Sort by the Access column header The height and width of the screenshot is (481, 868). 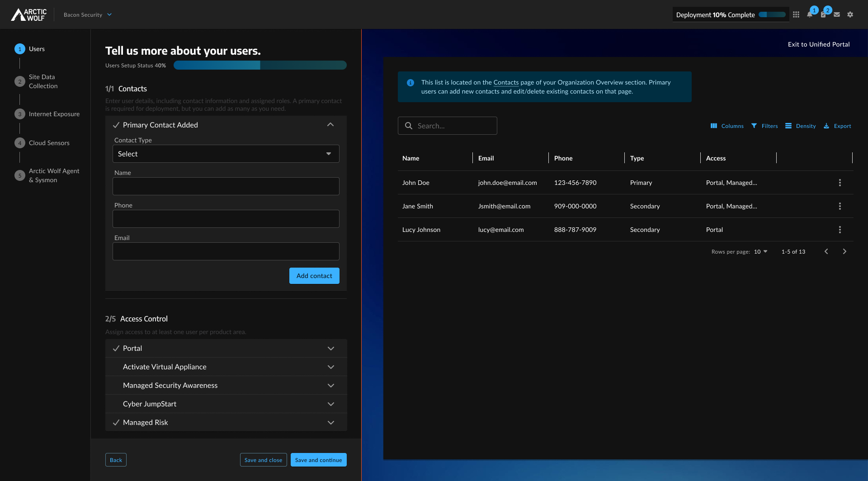tap(716, 158)
